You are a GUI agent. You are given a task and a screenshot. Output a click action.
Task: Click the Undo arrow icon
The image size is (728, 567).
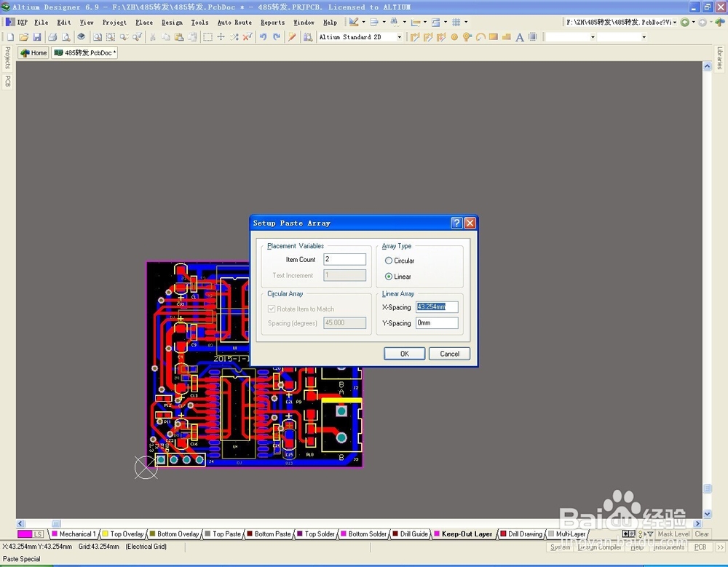264,36
